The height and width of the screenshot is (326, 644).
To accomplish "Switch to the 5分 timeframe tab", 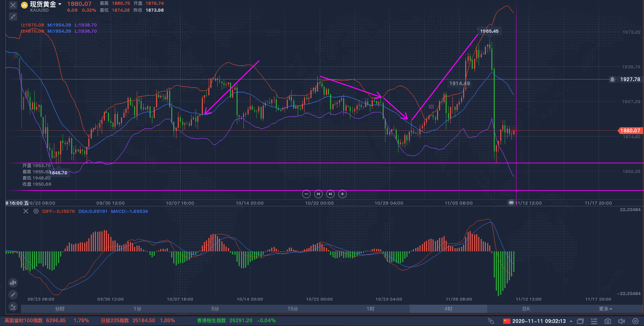I will click(215, 309).
